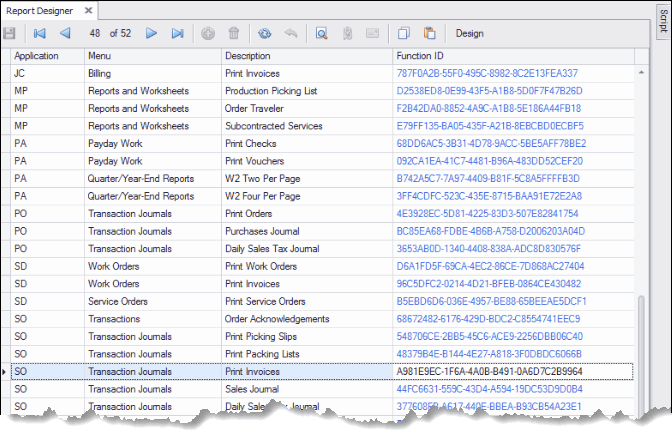Click the paste clipboard icon
Image resolution: width=672 pixels, height=432 pixels.
tap(429, 33)
